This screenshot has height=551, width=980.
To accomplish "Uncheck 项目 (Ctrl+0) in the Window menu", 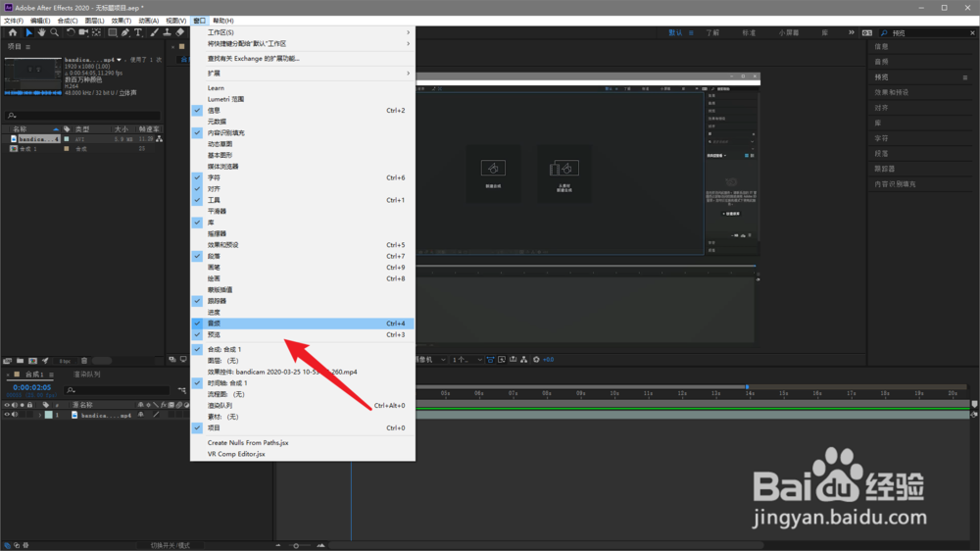I will point(303,427).
